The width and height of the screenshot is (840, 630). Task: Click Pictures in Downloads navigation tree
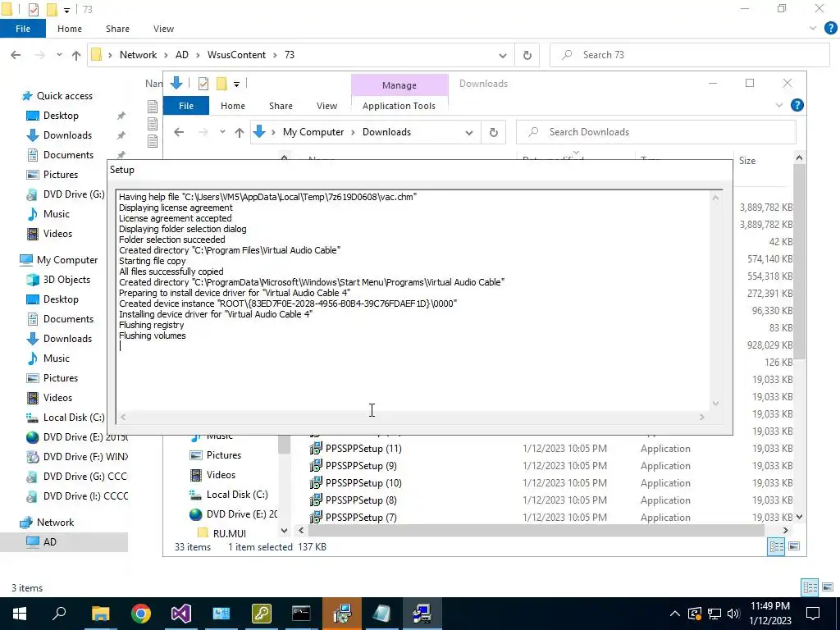(x=223, y=455)
